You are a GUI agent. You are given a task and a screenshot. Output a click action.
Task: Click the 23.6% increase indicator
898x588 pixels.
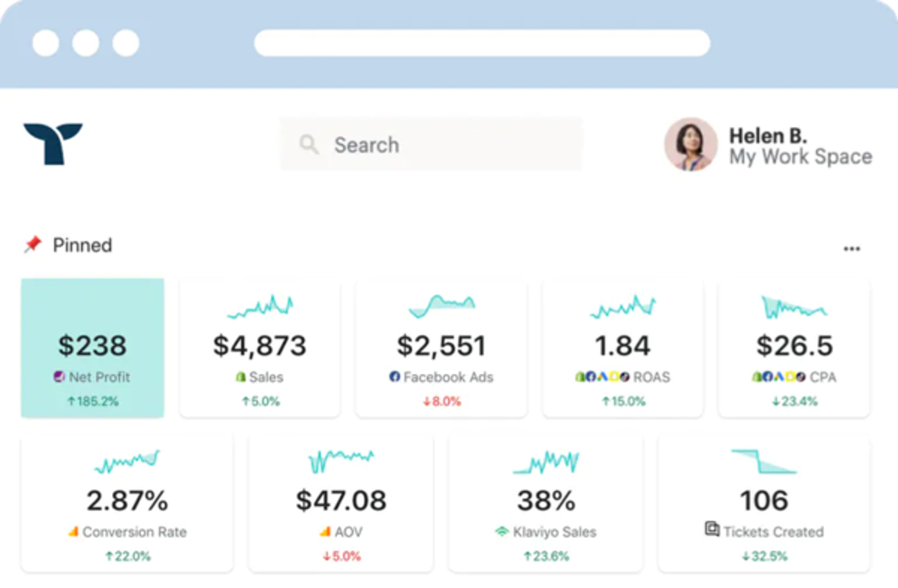[x=546, y=556]
